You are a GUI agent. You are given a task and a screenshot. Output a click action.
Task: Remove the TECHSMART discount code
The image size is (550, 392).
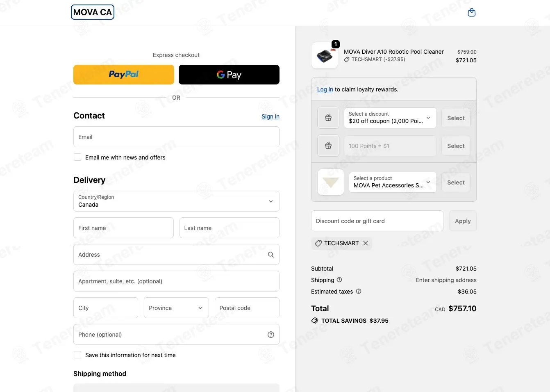(366, 243)
